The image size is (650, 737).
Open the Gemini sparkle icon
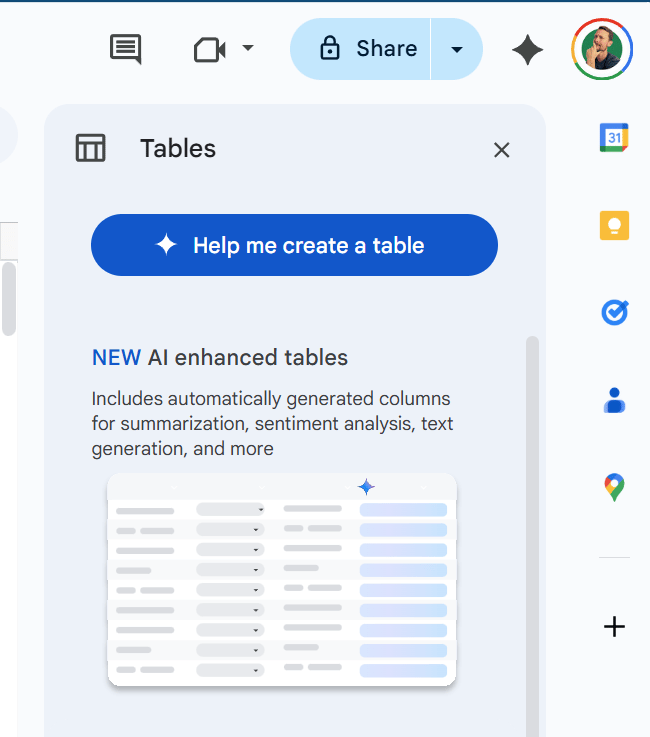[527, 49]
